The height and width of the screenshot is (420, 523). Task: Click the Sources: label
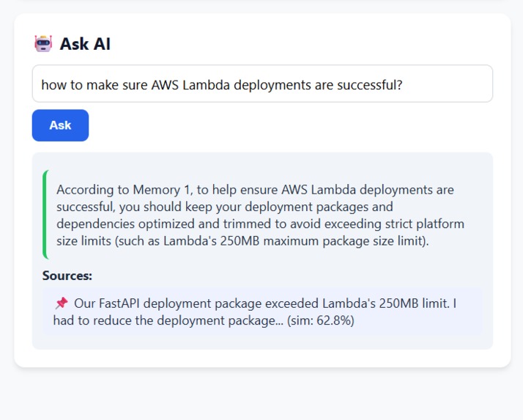67,276
